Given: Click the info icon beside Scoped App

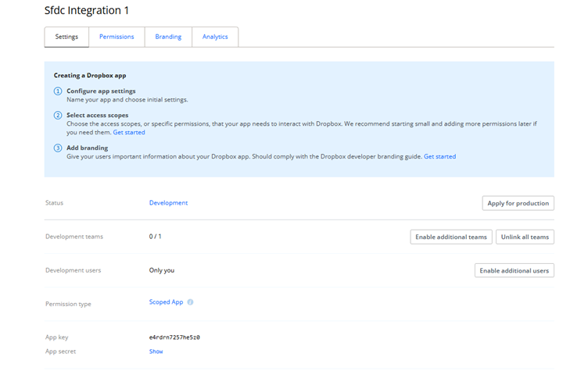Looking at the screenshot, I should click(190, 302).
